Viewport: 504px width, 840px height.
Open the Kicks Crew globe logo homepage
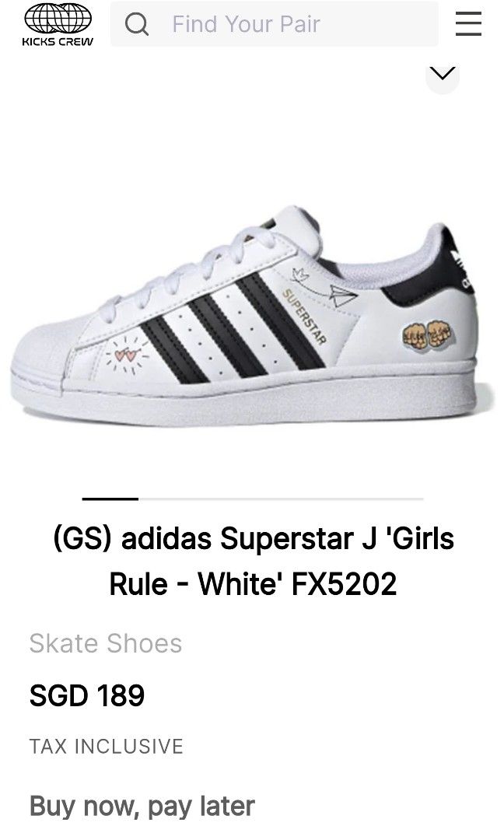click(58, 25)
